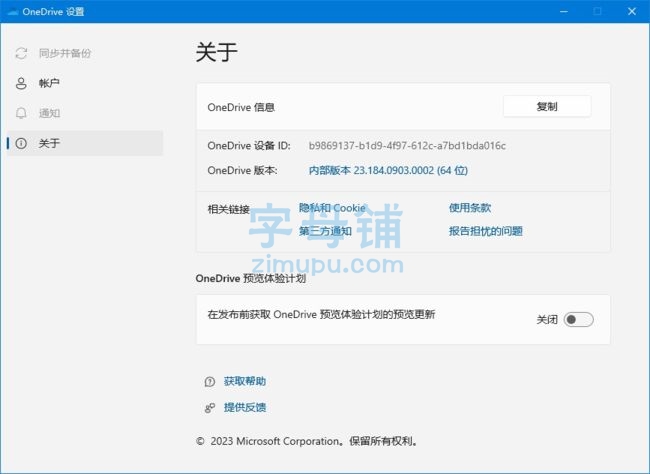
Task: Open the 第三方通知 link
Action: tap(325, 231)
